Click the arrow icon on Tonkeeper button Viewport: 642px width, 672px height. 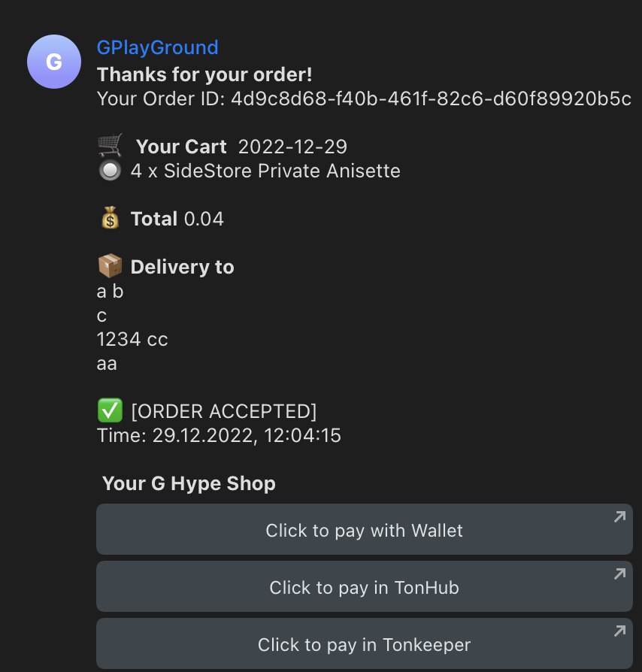[x=619, y=631]
